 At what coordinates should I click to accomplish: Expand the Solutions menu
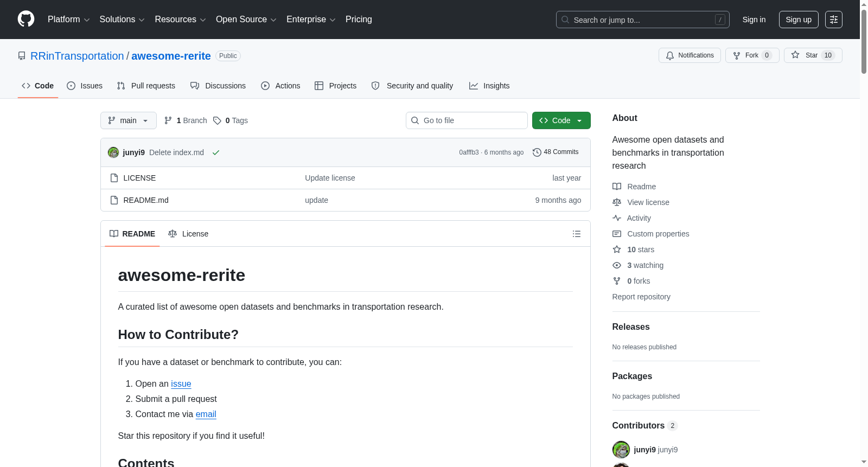coord(122,20)
